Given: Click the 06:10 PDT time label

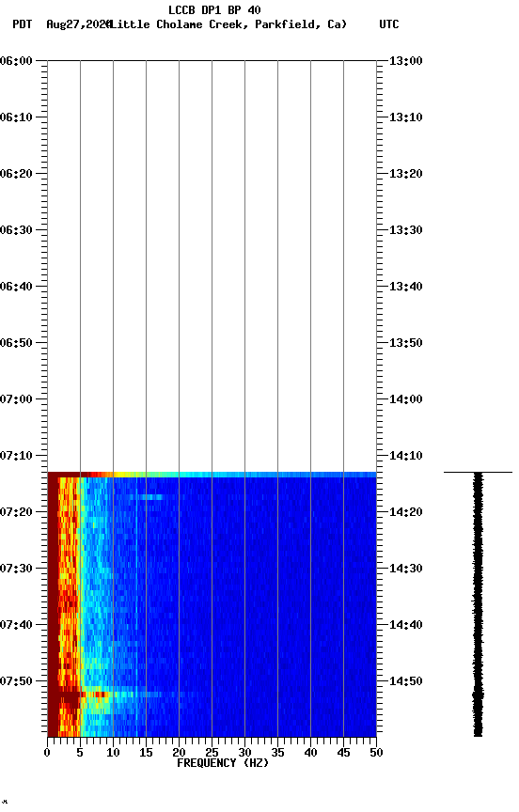Looking at the screenshot, I should tap(16, 117).
